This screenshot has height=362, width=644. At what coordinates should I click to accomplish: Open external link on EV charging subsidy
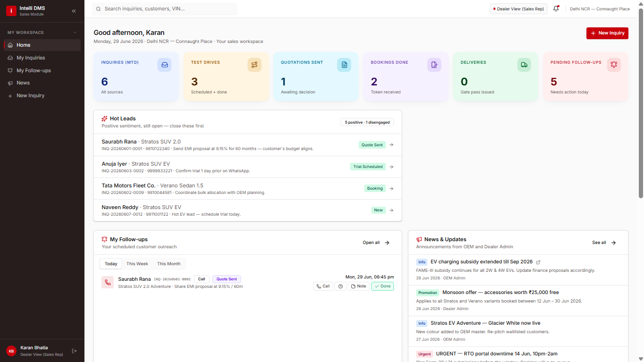click(538, 262)
